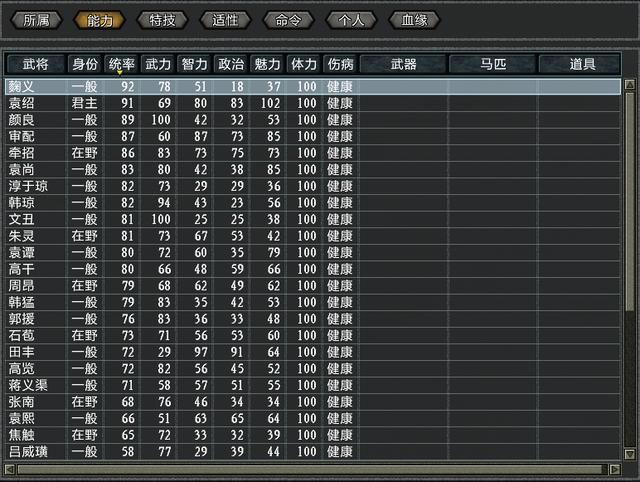
Task: Sort by 身份 column header
Action: tap(85, 64)
